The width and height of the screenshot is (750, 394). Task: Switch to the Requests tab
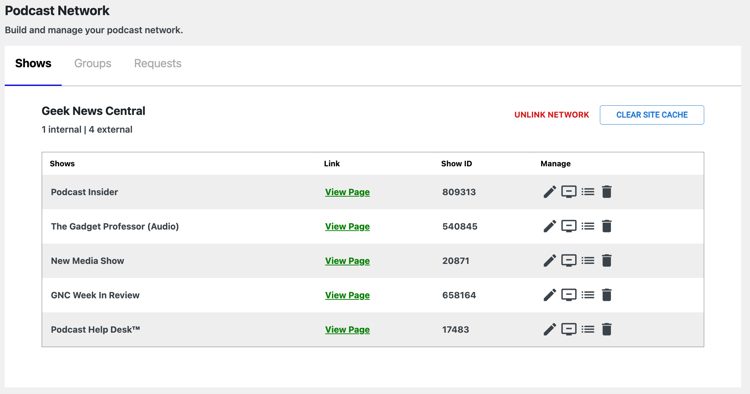(158, 63)
